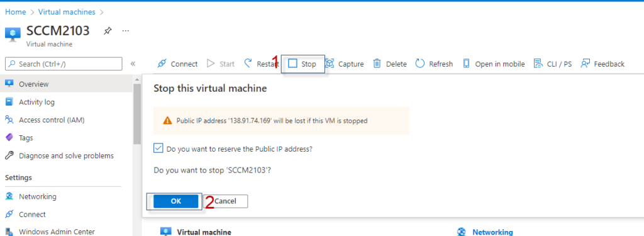Image resolution: width=644 pixels, height=236 pixels.
Task: Click the sidebar scrollbar
Action: pos(137,113)
